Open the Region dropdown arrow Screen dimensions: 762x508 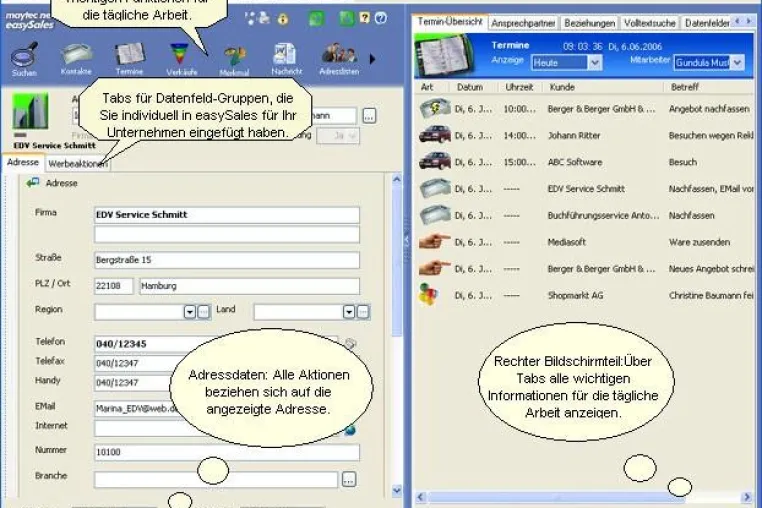click(190, 312)
